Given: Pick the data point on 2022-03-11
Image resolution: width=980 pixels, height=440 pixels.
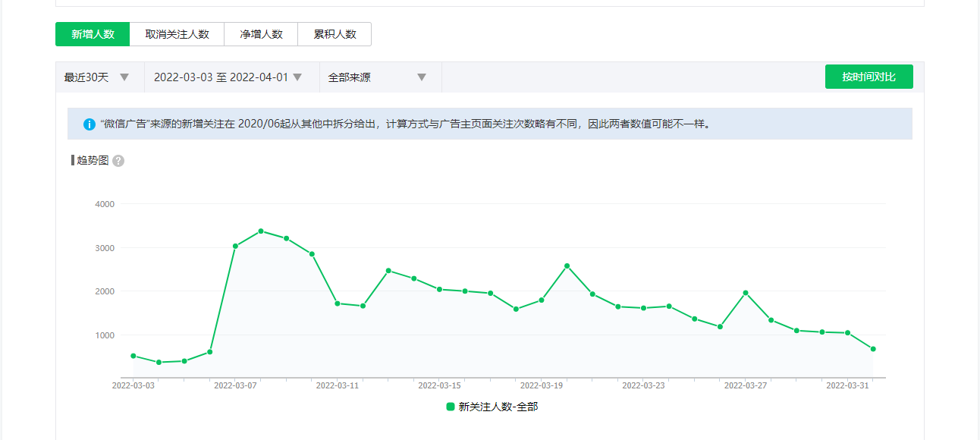Looking at the screenshot, I should pos(338,303).
